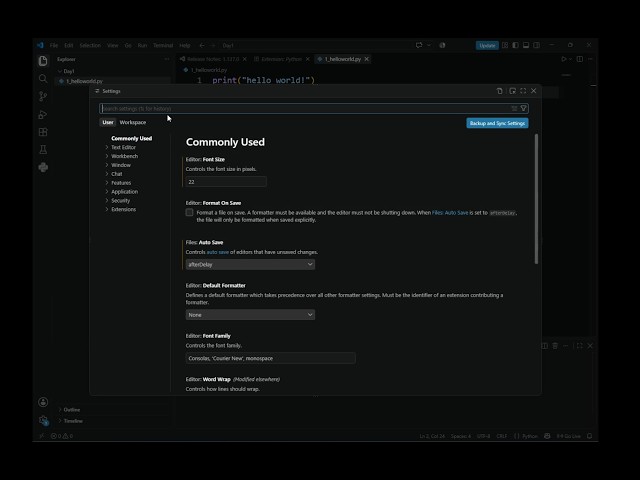640x480 pixels.
Task: Switch to the Extension: Python tab
Action: [x=282, y=59]
